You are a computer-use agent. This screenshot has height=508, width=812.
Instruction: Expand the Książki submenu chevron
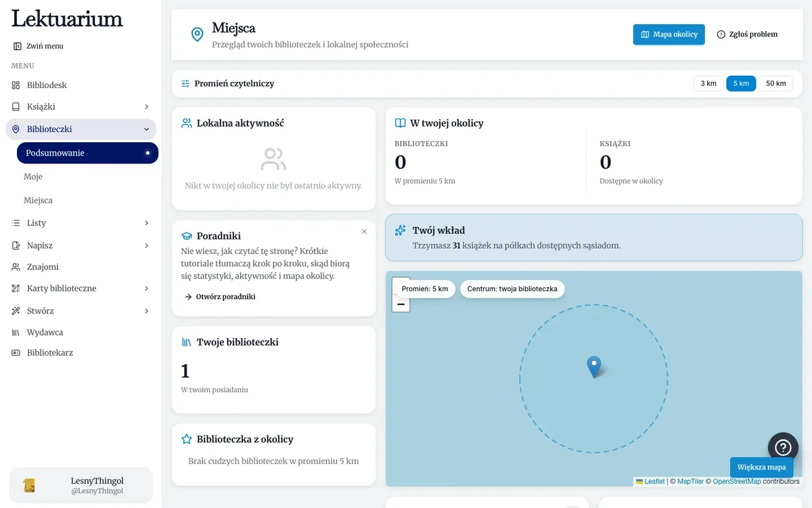point(147,107)
